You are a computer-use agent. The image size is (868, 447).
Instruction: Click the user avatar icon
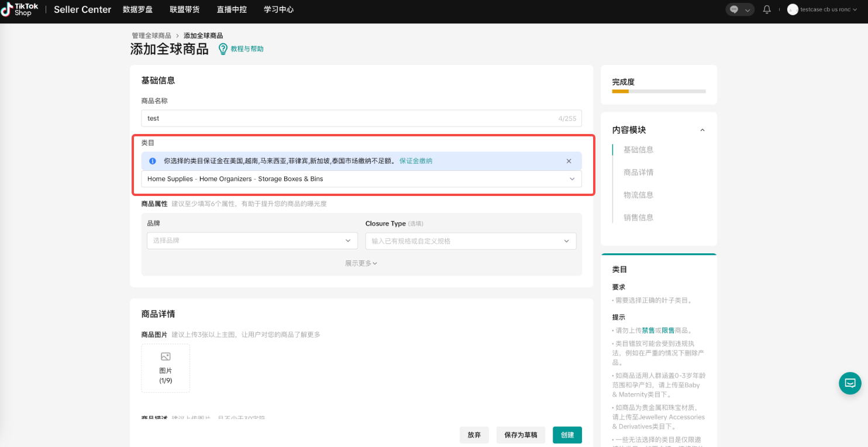pos(793,9)
